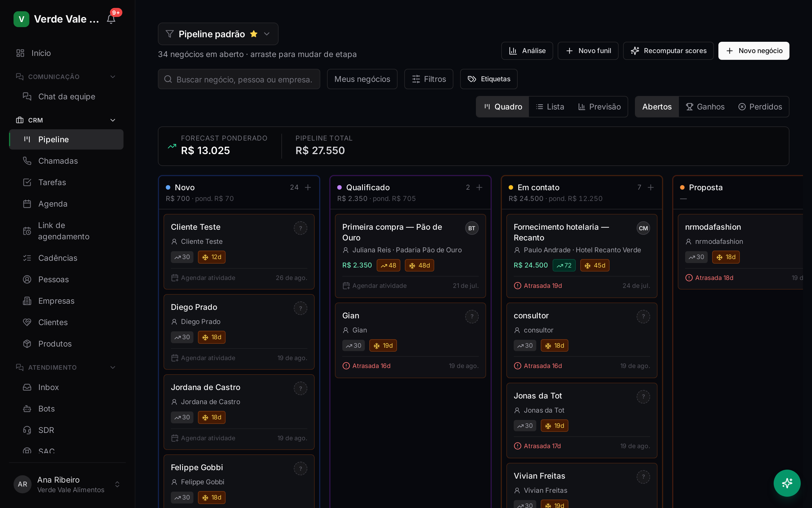Screen dimensions: 812x508
Task: Click the purple dot of the Qualificado stage
Action: point(339,187)
